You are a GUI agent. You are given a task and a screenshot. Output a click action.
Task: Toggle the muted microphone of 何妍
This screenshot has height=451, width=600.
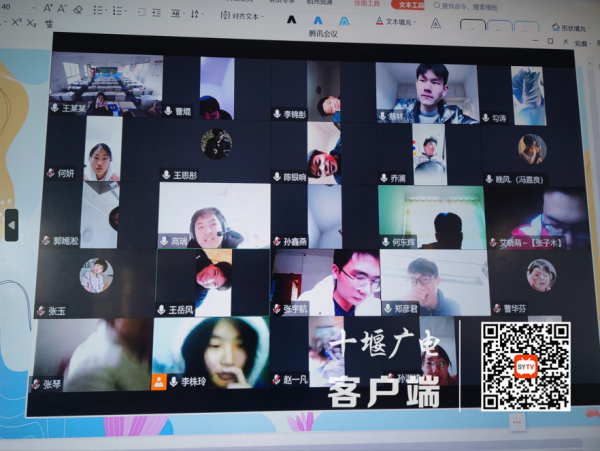click(51, 173)
